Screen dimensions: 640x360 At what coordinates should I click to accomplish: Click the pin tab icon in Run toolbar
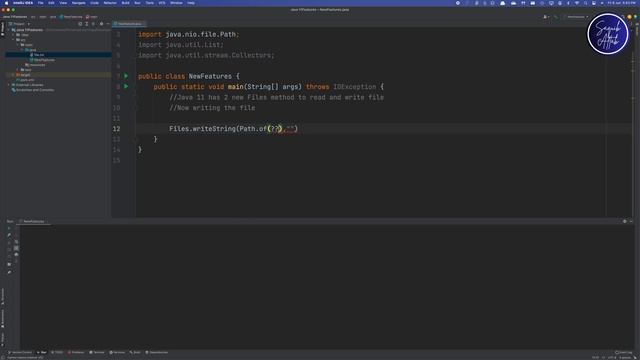(x=9, y=272)
